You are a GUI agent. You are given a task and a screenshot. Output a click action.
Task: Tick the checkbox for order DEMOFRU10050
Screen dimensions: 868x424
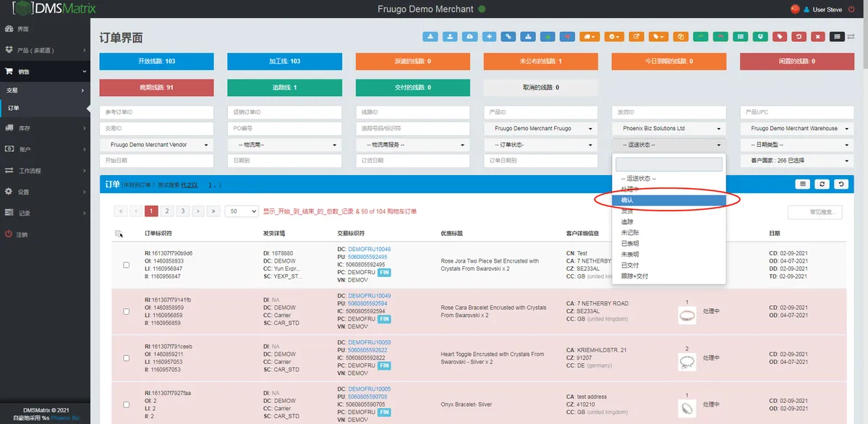tap(127, 358)
